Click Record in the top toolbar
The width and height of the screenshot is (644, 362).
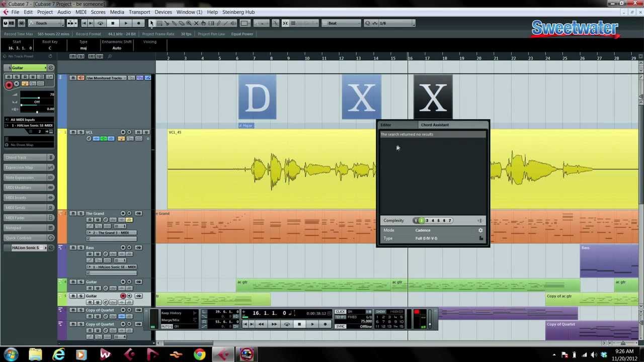pos(138,23)
